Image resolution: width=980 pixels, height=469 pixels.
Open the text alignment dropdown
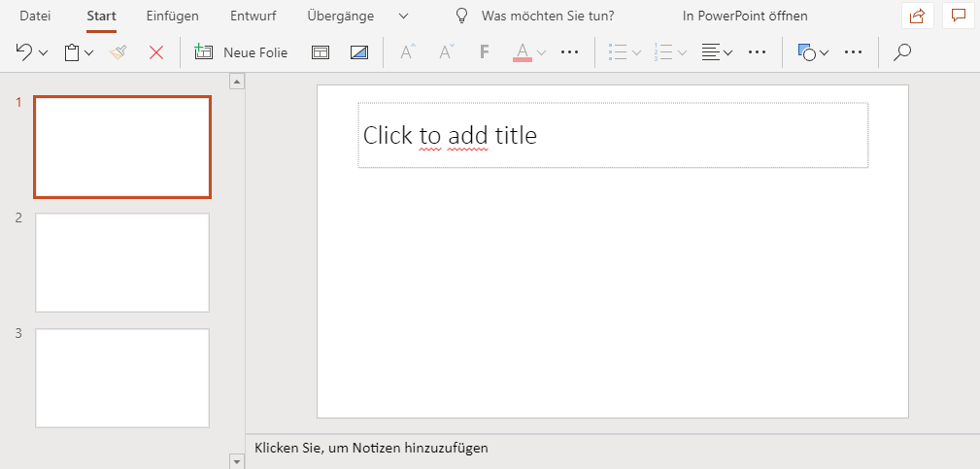[727, 52]
